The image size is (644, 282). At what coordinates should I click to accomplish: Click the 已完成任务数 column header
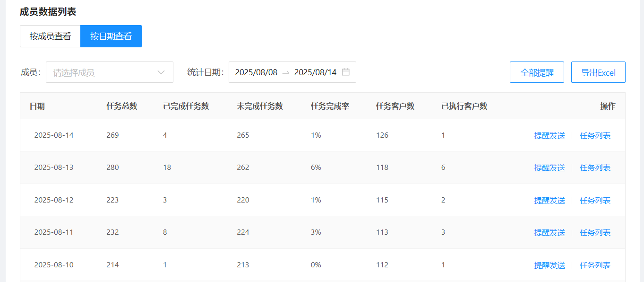pos(186,106)
